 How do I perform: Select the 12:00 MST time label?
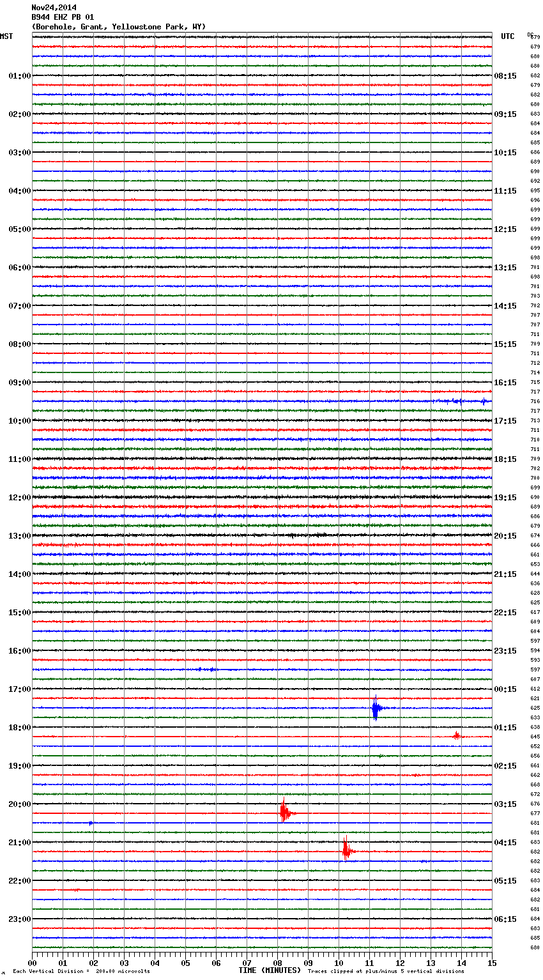(x=20, y=498)
